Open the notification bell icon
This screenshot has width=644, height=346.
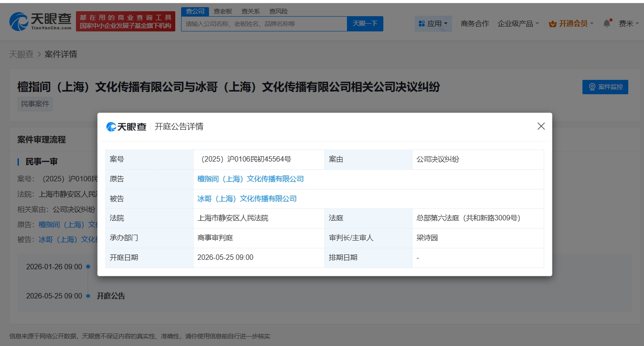(x=607, y=23)
